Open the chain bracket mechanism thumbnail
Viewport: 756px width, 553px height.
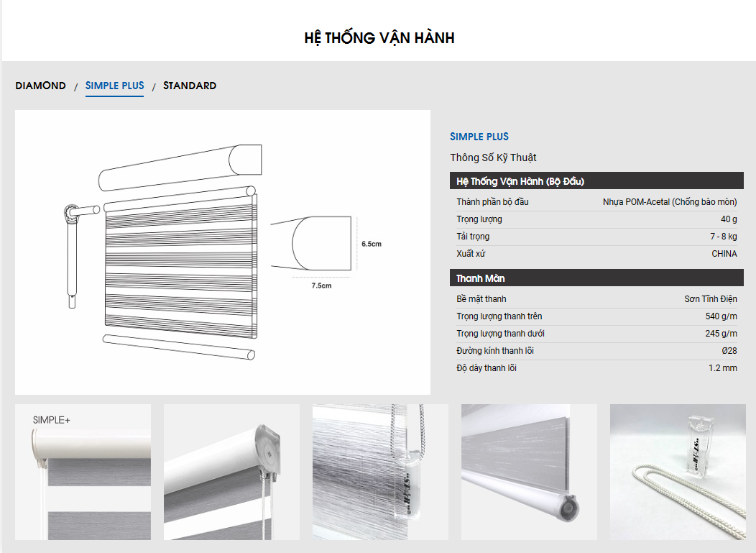tap(231, 472)
